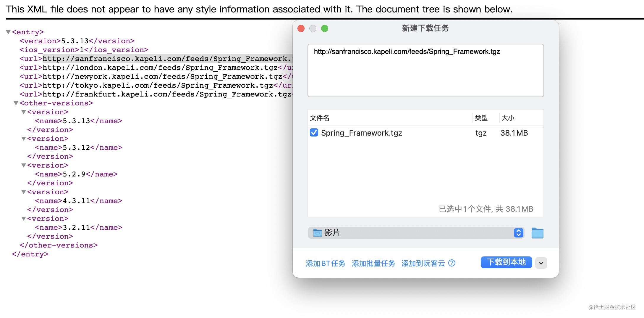Sort files by the 大小 column
Screen dimensions: 644x318
tap(508, 118)
